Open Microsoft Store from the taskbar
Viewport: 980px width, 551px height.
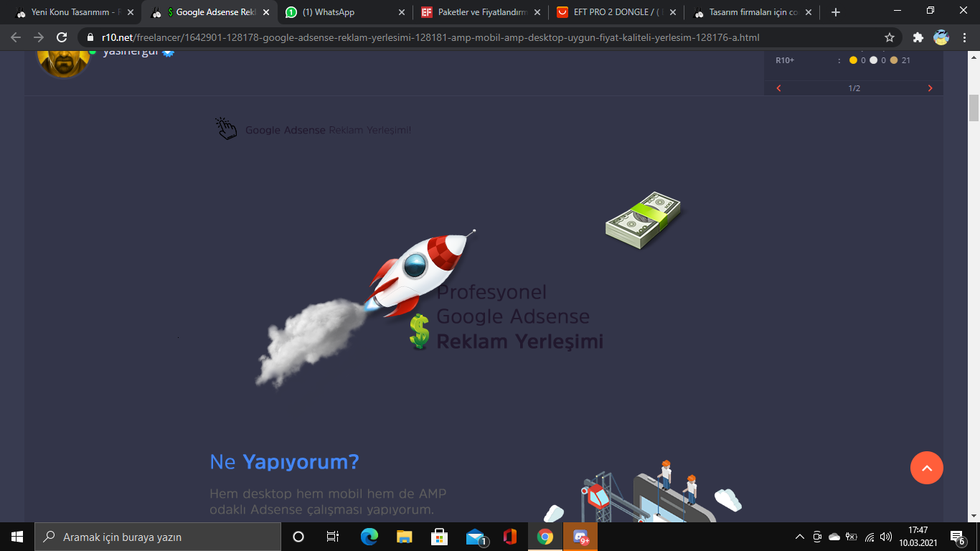(440, 537)
